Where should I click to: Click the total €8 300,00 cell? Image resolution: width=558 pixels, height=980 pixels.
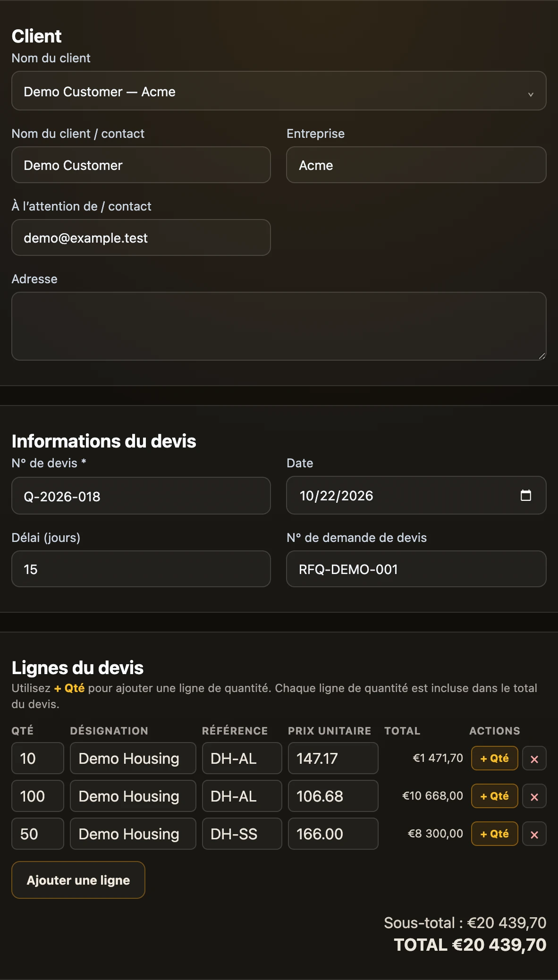(436, 834)
